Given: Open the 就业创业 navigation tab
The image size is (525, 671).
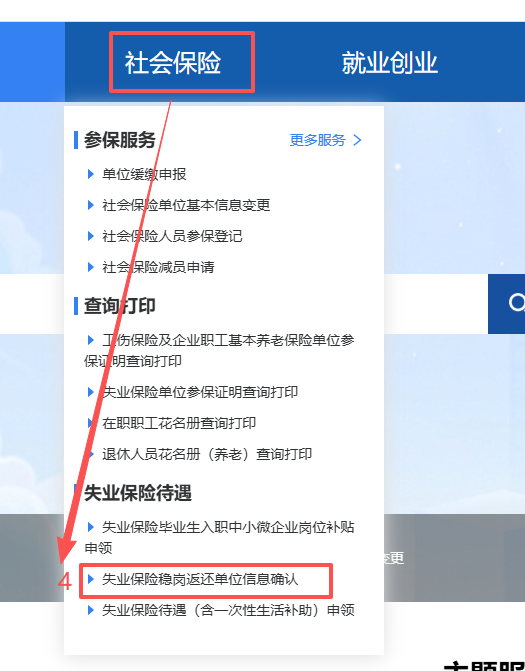Looking at the screenshot, I should pos(389,62).
